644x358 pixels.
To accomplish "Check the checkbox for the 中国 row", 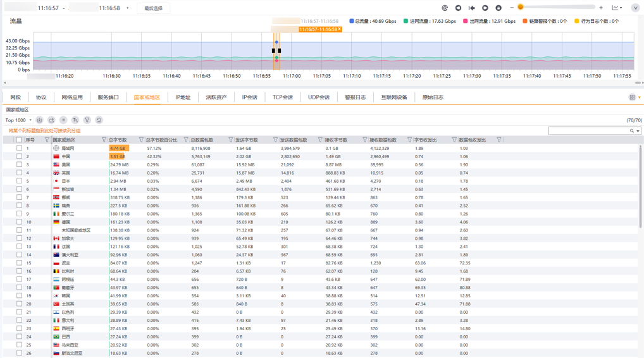I will coord(19,156).
